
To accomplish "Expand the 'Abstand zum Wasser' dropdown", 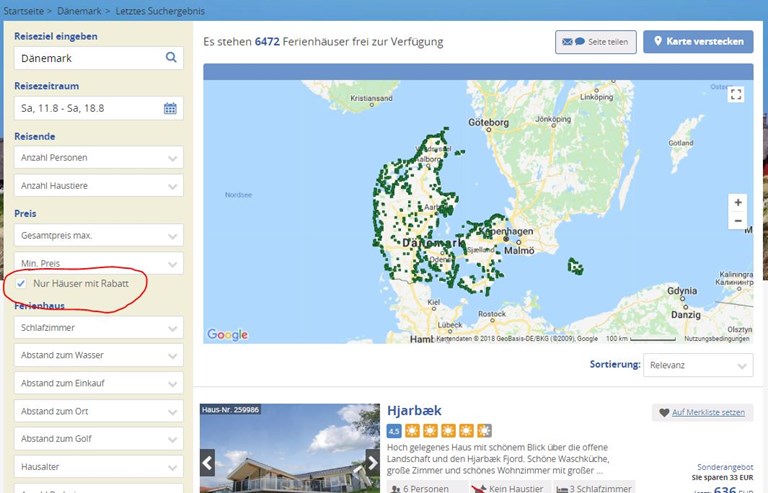I will click(99, 355).
